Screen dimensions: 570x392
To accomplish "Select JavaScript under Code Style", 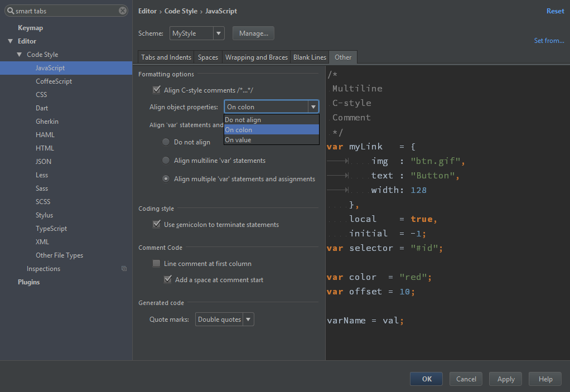I will coord(66,68).
